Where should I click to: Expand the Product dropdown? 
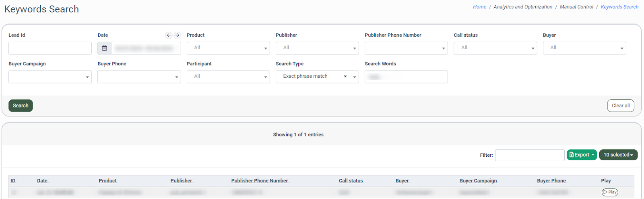[x=228, y=48]
